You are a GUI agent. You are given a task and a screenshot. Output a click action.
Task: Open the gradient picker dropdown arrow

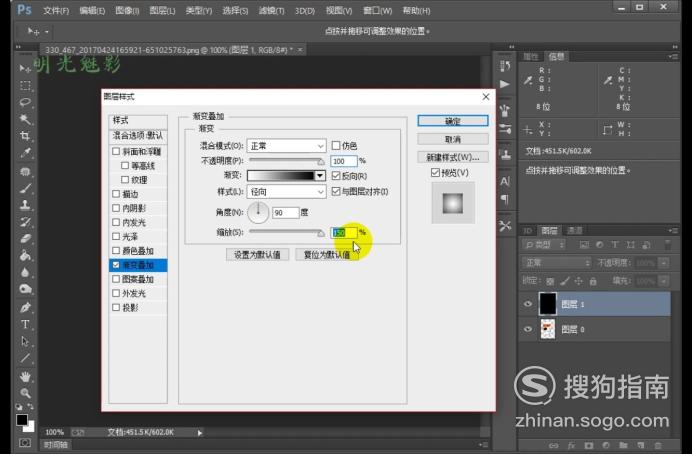320,176
